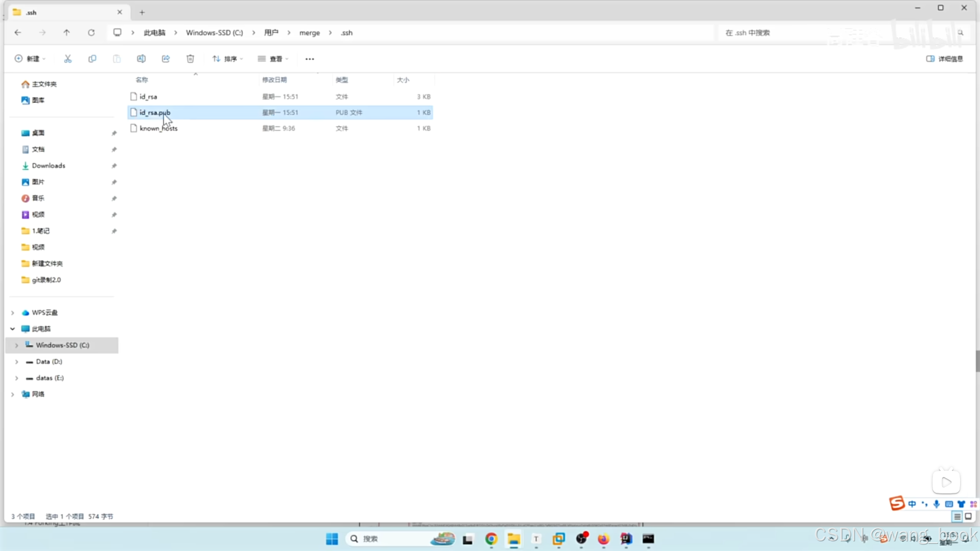This screenshot has width=980, height=551.
Task: Click Windows-SSD (C:) breadcrumb
Action: (214, 33)
